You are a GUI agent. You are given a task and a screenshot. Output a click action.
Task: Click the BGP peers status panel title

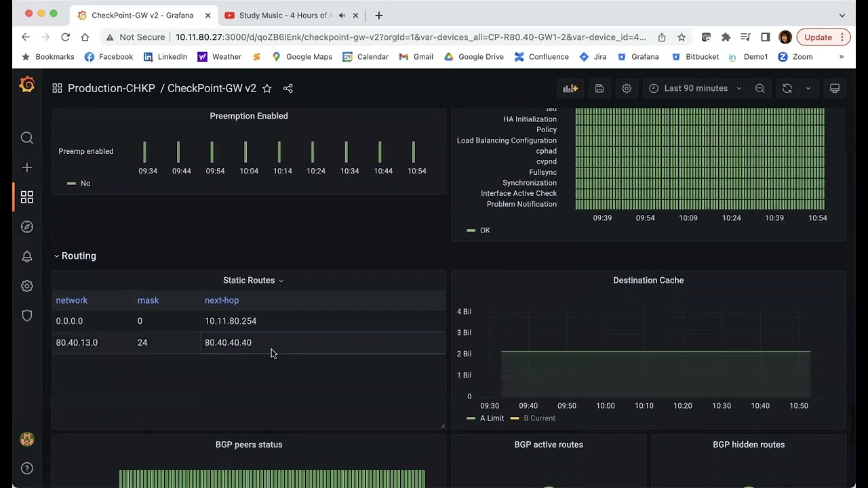click(x=249, y=445)
